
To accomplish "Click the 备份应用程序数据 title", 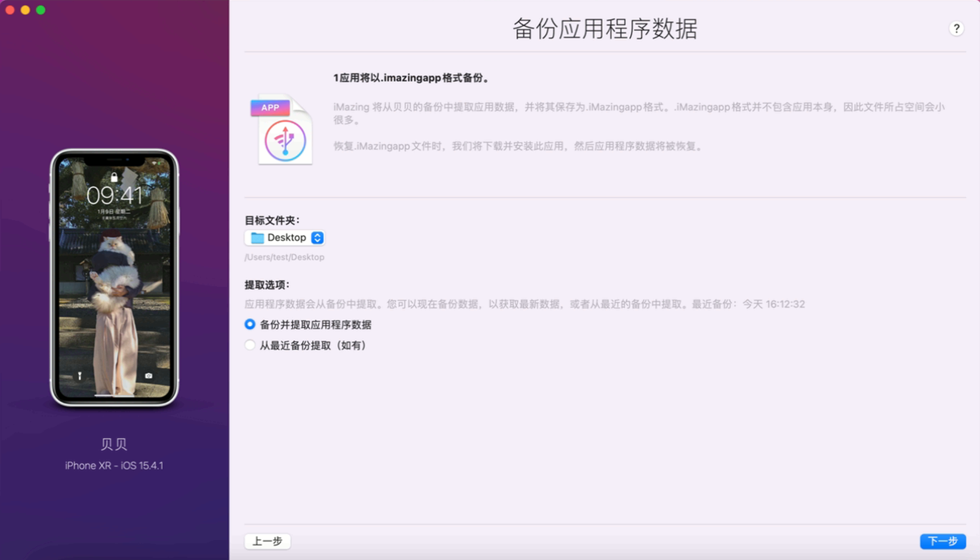I will pos(605,29).
